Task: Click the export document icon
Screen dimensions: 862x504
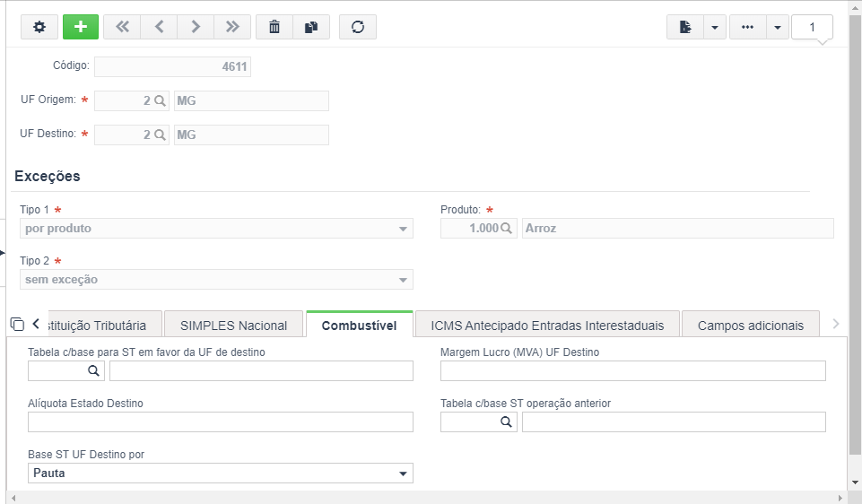Action: pos(685,27)
